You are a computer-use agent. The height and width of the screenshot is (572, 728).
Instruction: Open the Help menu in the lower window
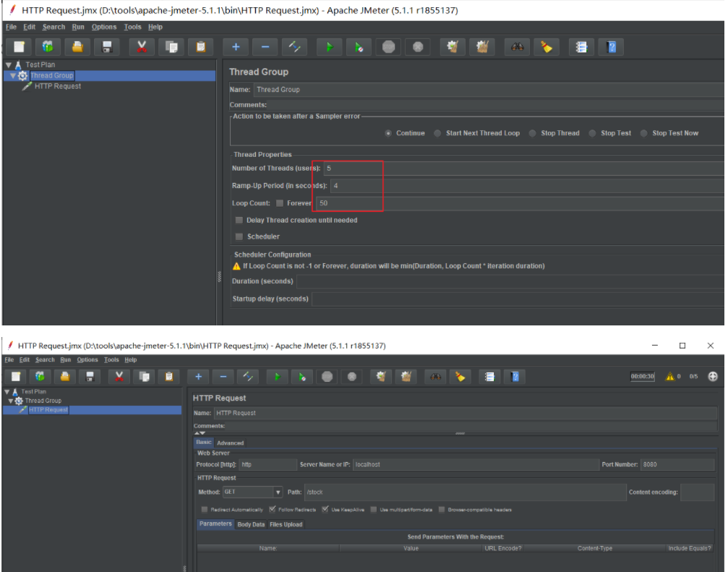(x=130, y=360)
